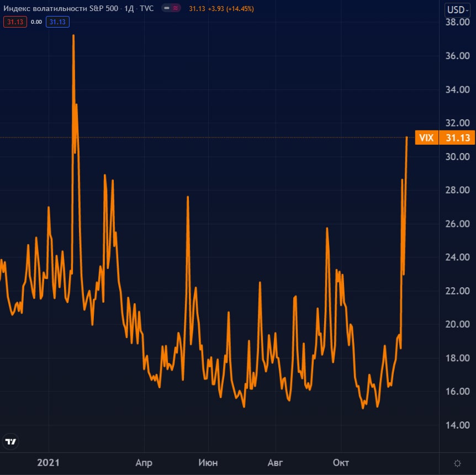Click the 20.00 price scale label

coord(457,324)
